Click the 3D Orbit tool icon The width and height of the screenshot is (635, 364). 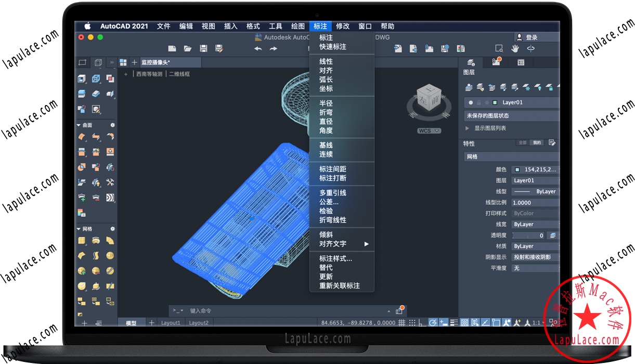point(531,48)
